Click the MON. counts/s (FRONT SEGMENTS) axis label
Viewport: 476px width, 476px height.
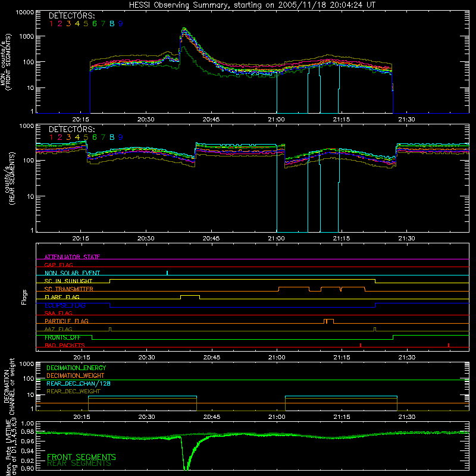pos(6,62)
